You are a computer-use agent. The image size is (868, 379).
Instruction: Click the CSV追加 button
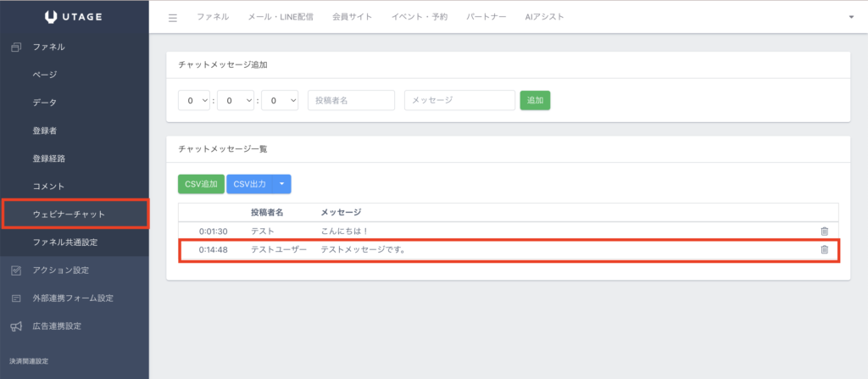tap(201, 185)
